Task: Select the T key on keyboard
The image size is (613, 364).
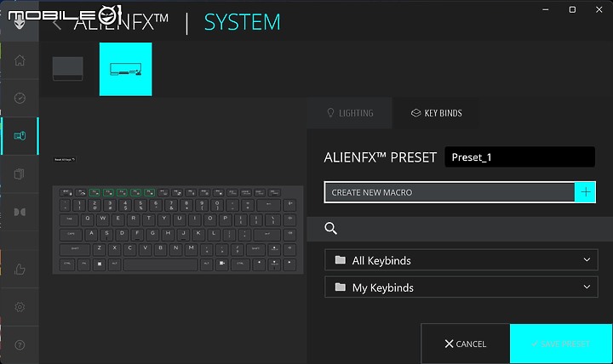Action: click(149, 219)
